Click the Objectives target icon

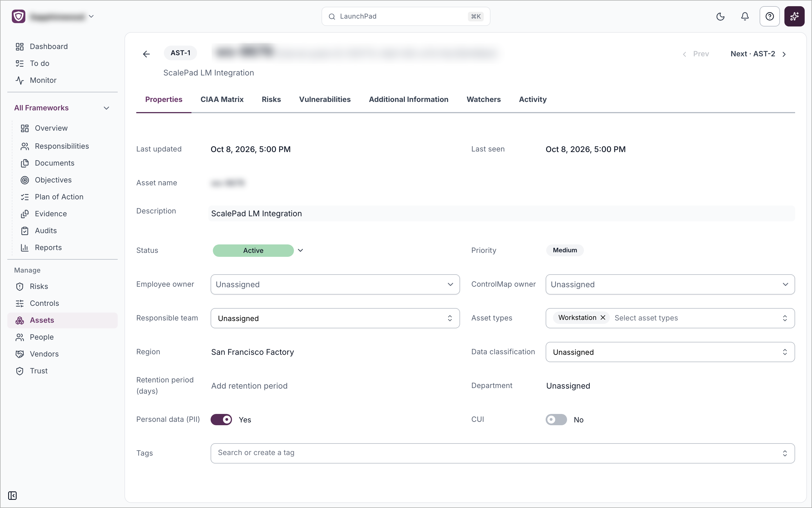[x=24, y=180]
